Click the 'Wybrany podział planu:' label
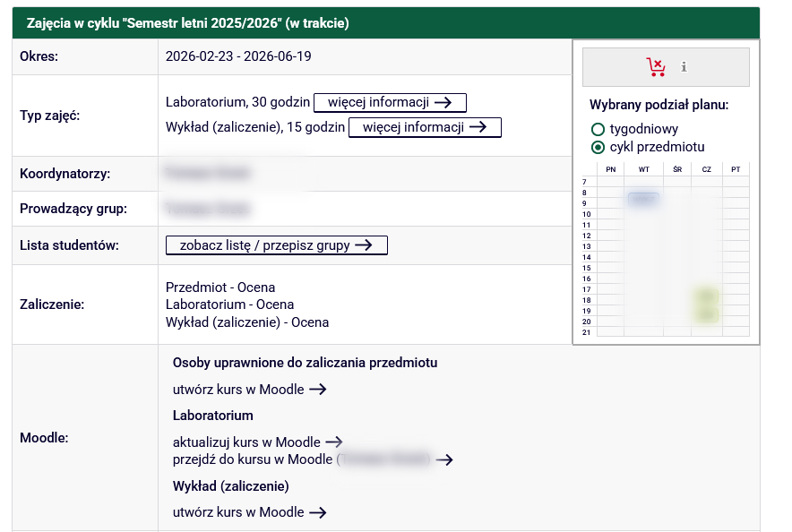 tap(659, 105)
